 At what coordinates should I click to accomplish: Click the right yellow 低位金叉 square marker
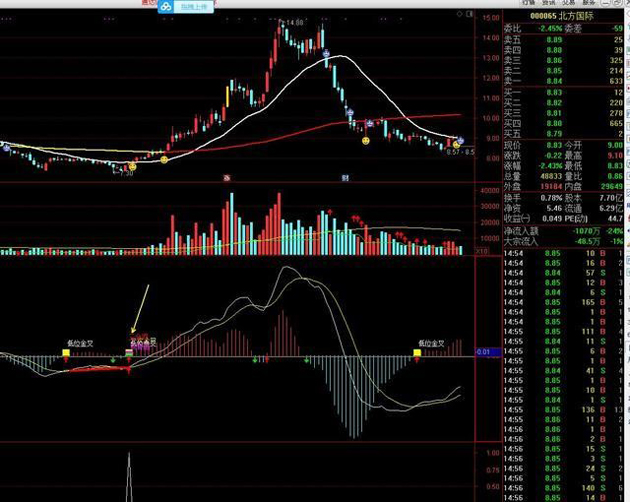point(417,353)
